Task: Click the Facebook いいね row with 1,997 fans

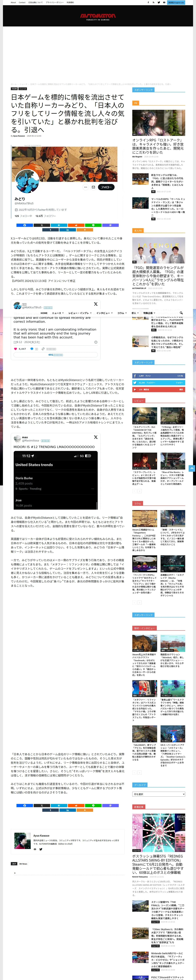Action: 159,376
